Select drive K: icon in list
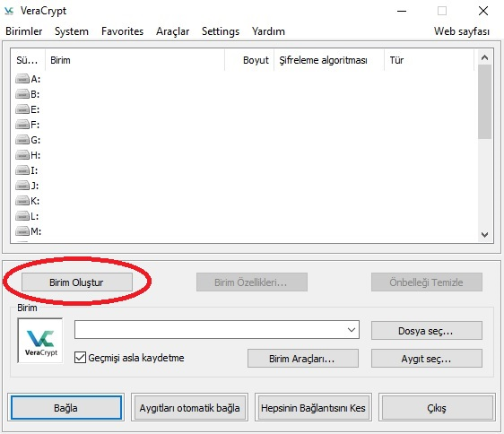The image size is (504, 434). coord(22,201)
